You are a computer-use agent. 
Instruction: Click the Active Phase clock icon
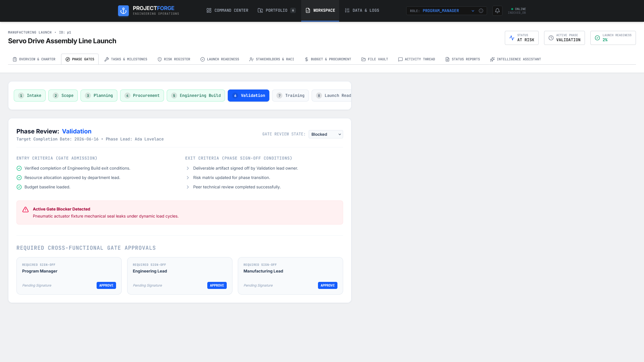[551, 38]
